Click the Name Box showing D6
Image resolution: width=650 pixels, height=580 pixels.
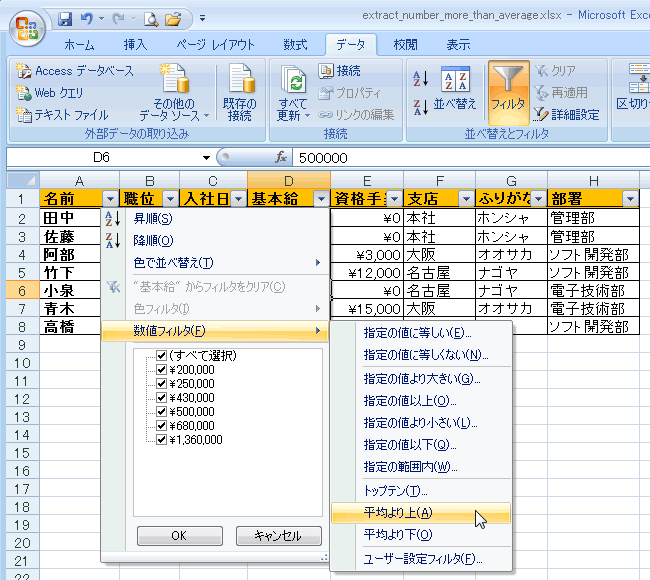coord(102,158)
